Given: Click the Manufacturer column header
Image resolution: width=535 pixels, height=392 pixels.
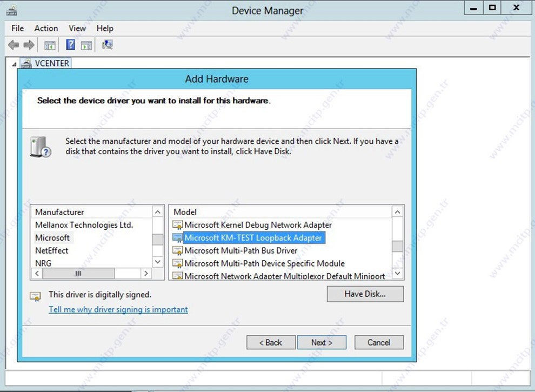Looking at the screenshot, I should tap(91, 212).
